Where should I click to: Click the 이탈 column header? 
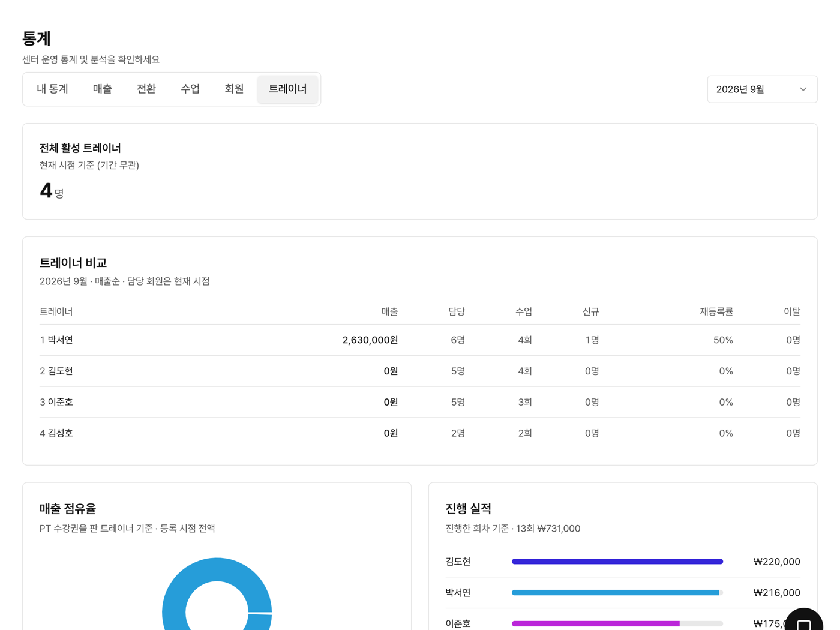pyautogui.click(x=792, y=311)
